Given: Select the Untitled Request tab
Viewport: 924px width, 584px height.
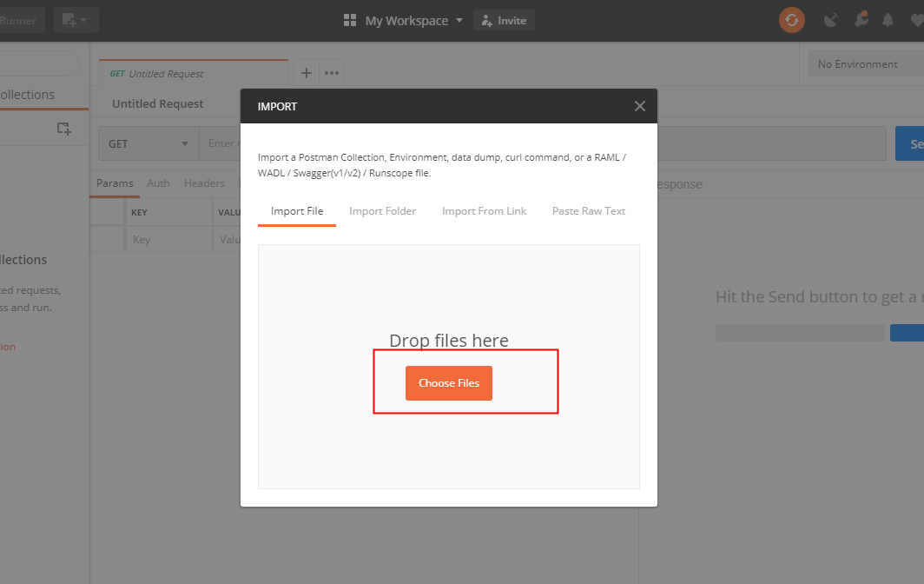Looking at the screenshot, I should click(194, 73).
